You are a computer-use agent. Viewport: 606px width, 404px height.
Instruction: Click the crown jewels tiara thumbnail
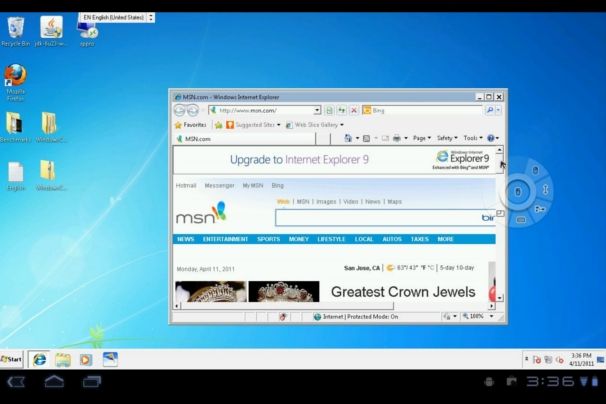[x=284, y=291]
